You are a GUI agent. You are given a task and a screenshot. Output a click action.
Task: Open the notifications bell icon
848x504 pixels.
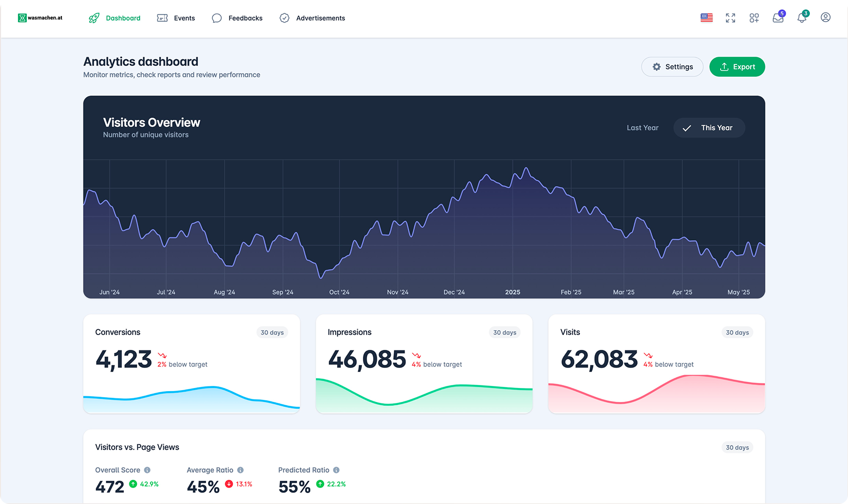pyautogui.click(x=802, y=18)
